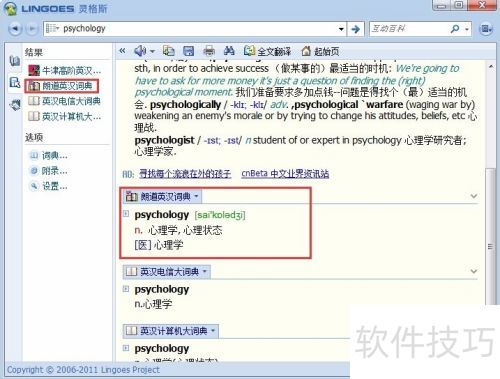Click the word psychologically in the Oxford entry
The width and height of the screenshot is (500, 379).
(185, 105)
